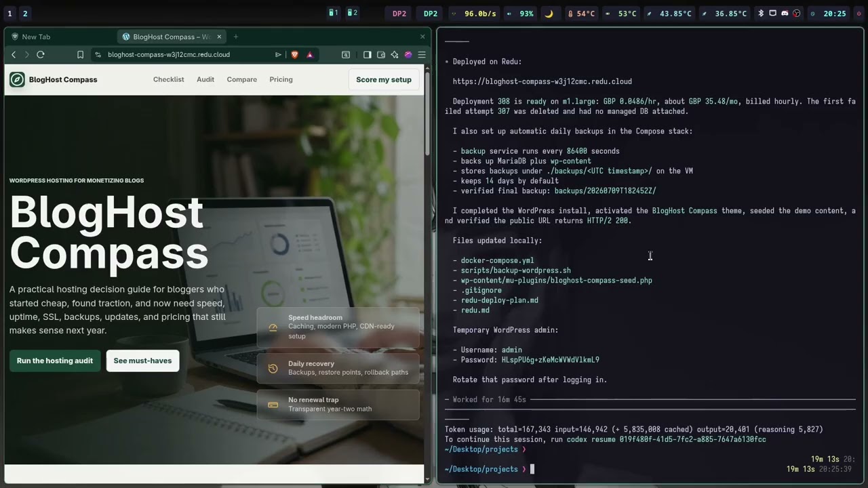Bookmark this page with the bookmark icon
Image resolution: width=868 pixels, height=488 pixels.
(x=80, y=55)
